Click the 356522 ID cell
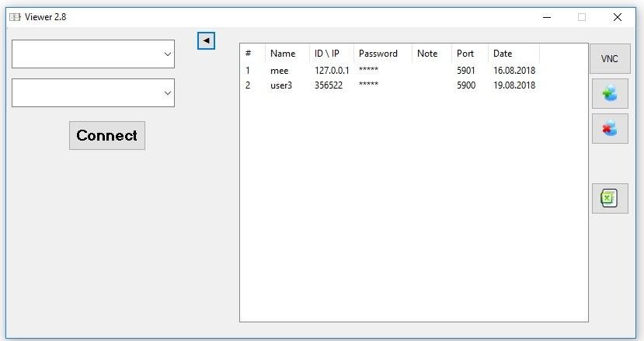Viewport: 644px width, 341px height. click(329, 85)
